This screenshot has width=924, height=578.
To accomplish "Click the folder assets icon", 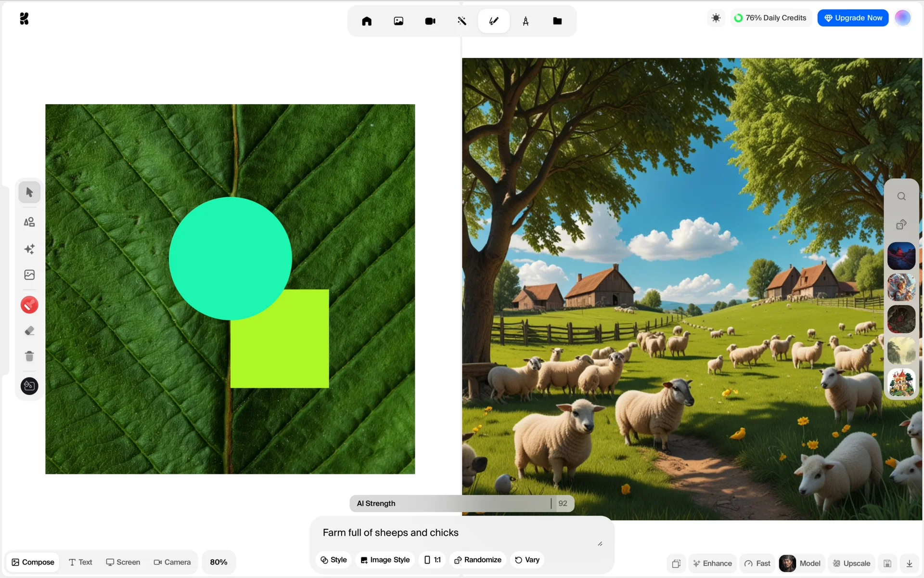I will (x=557, y=21).
